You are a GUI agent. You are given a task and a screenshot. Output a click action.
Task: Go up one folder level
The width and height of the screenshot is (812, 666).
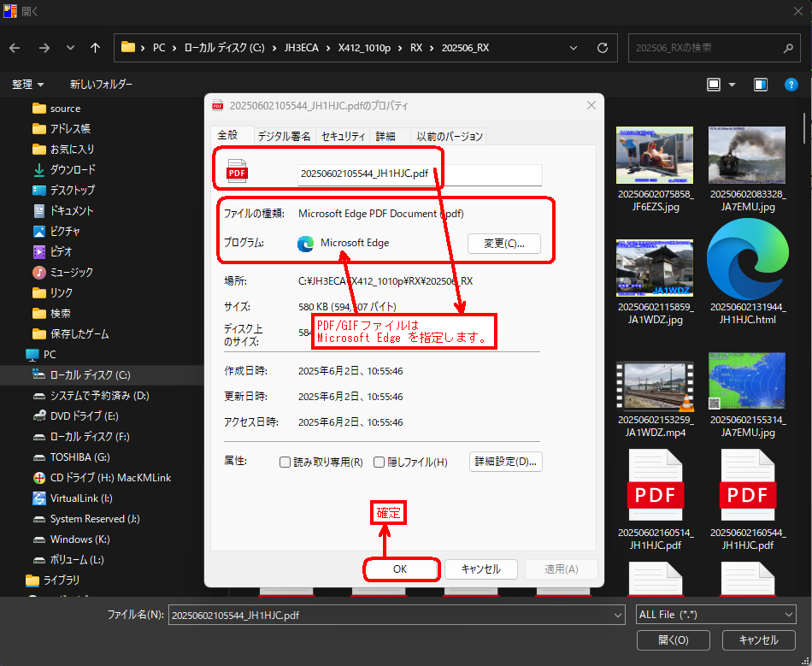[x=95, y=48]
